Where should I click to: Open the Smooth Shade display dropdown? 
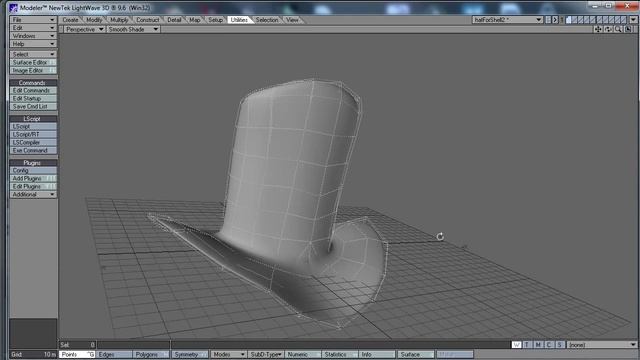(x=133, y=29)
